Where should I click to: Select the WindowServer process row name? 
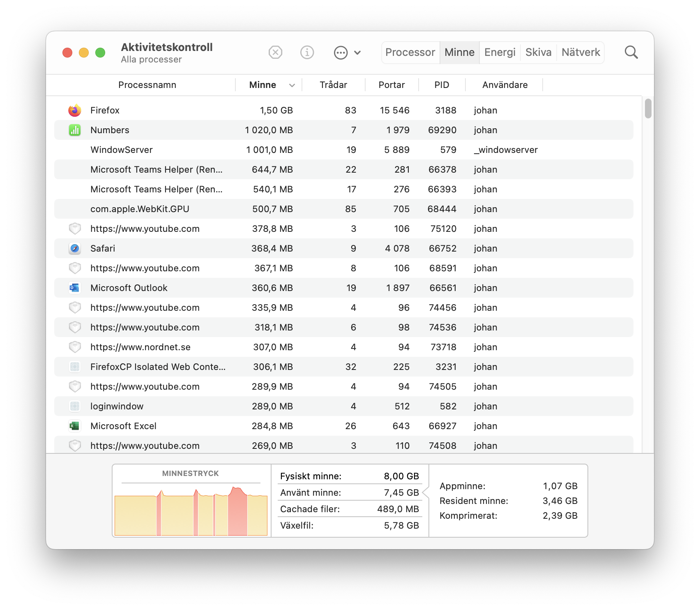(x=122, y=150)
